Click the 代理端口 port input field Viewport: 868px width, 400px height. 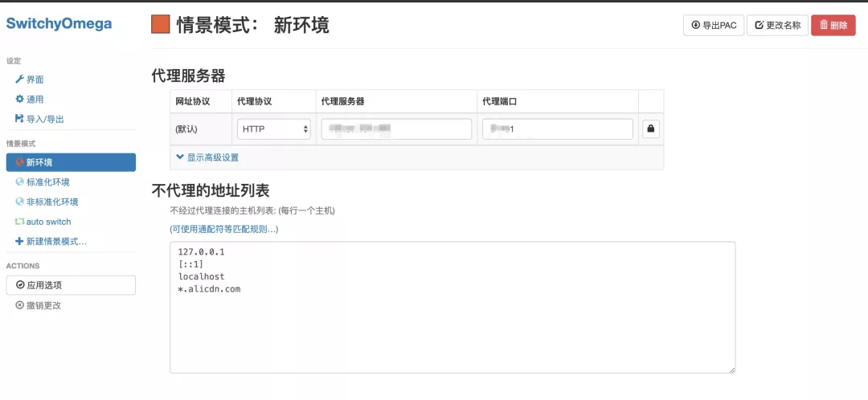(x=558, y=129)
